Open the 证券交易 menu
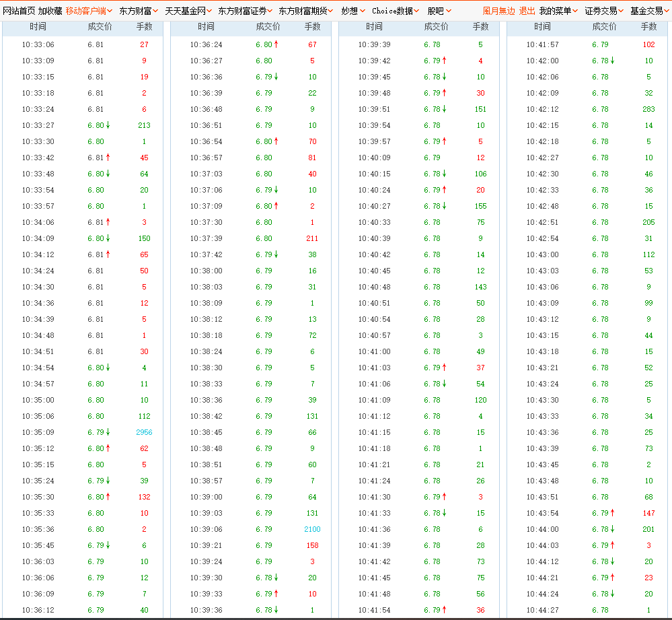This screenshot has height=620, width=672. [604, 11]
